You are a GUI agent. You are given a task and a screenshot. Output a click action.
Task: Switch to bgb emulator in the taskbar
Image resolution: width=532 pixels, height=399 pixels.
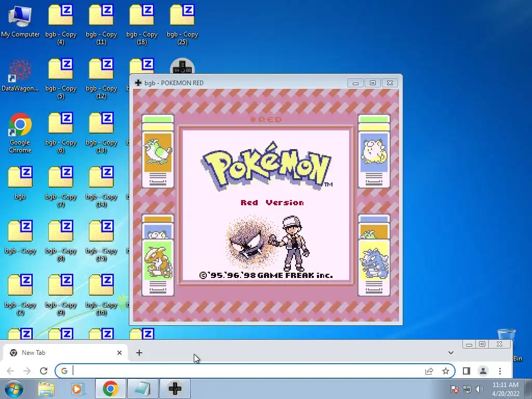[175, 389]
